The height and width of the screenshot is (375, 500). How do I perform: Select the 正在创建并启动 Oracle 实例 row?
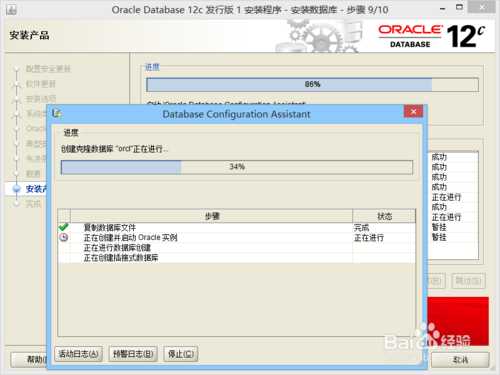[237, 238]
